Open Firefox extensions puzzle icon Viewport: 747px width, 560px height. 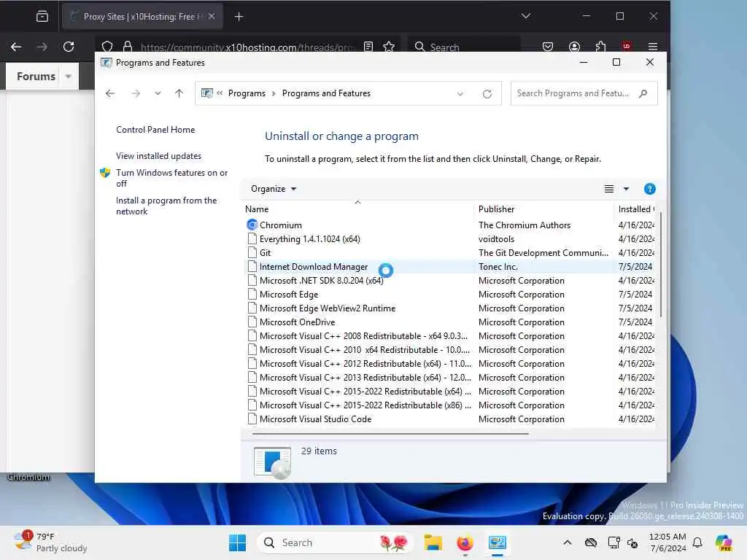pos(600,47)
